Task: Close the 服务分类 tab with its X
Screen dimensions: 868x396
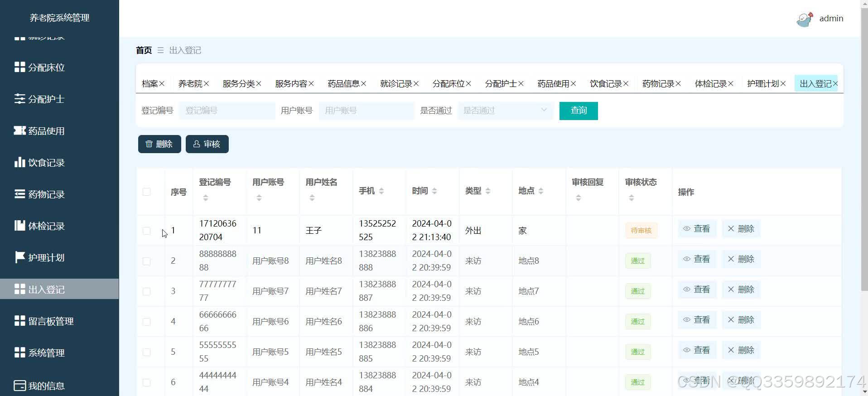Action: click(x=259, y=84)
